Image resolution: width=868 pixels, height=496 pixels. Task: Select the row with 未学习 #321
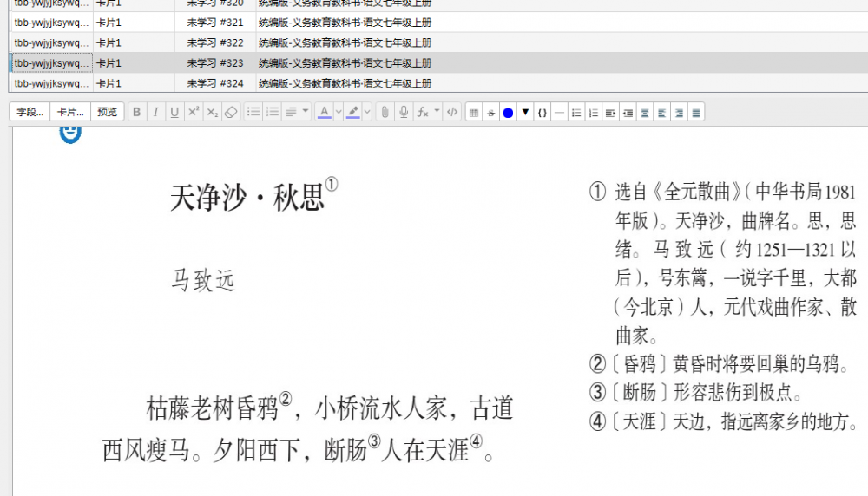click(x=438, y=23)
